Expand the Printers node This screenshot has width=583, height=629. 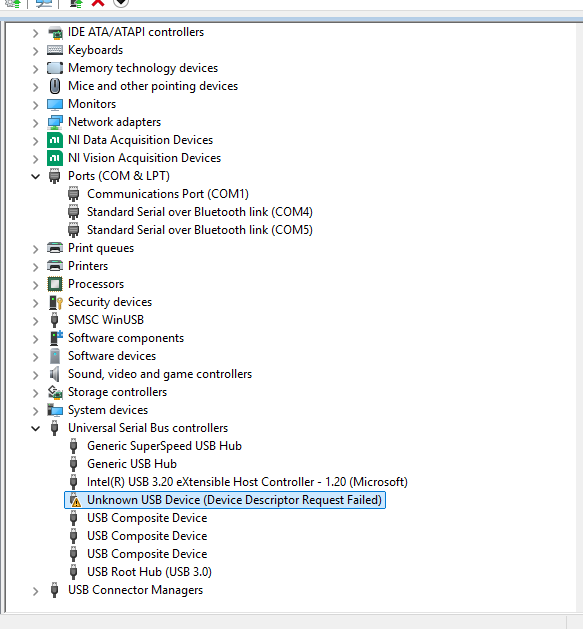pos(35,267)
